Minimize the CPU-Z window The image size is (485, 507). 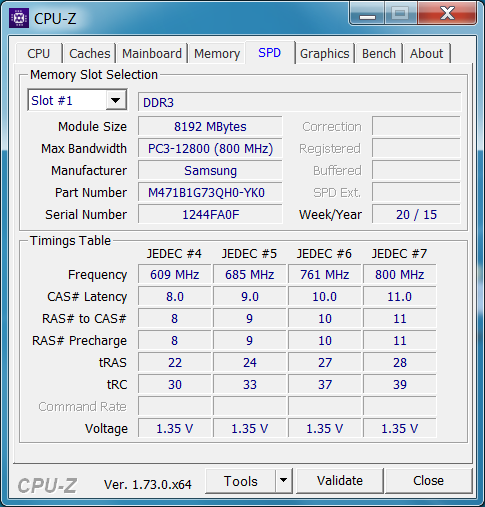pyautogui.click(x=367, y=14)
